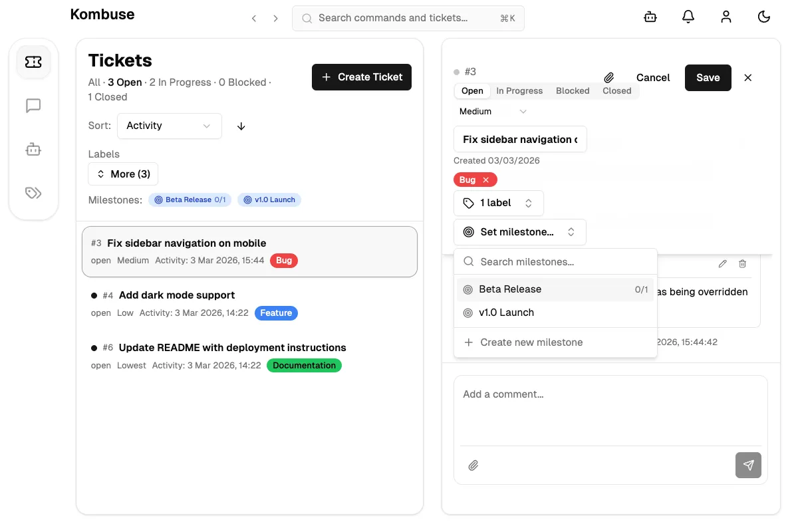Viewport: 798px width, 532px height.
Task: Open the Activity sort dropdown
Action: click(169, 126)
